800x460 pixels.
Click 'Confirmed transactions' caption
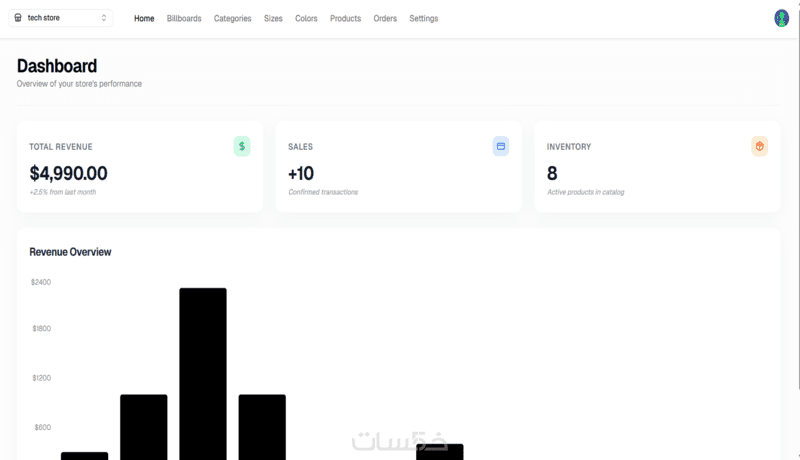[323, 192]
